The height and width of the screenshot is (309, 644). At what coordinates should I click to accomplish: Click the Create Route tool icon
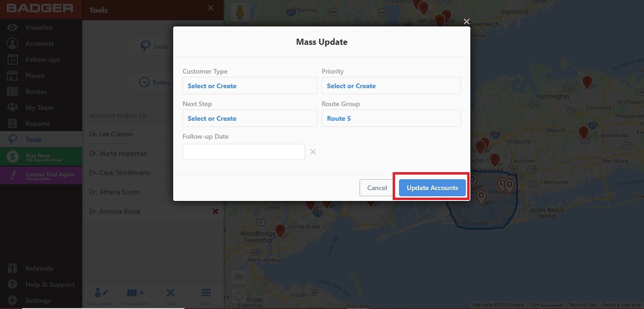point(135,297)
